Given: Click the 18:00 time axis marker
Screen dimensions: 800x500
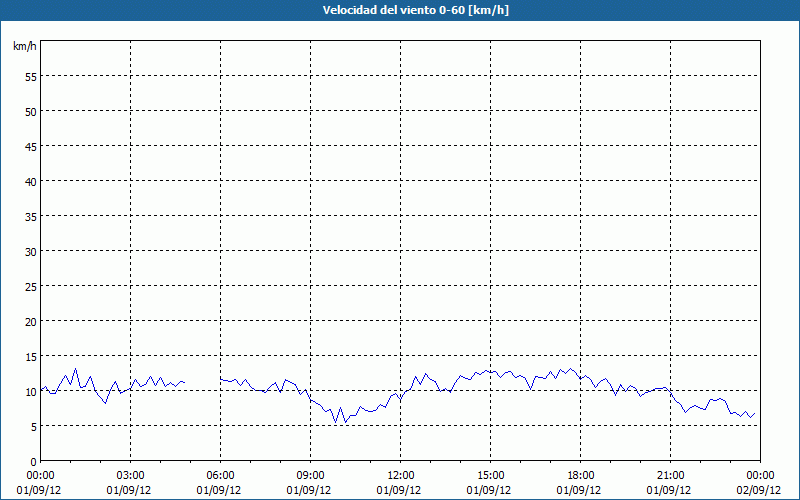Looking at the screenshot, I should (x=580, y=475).
